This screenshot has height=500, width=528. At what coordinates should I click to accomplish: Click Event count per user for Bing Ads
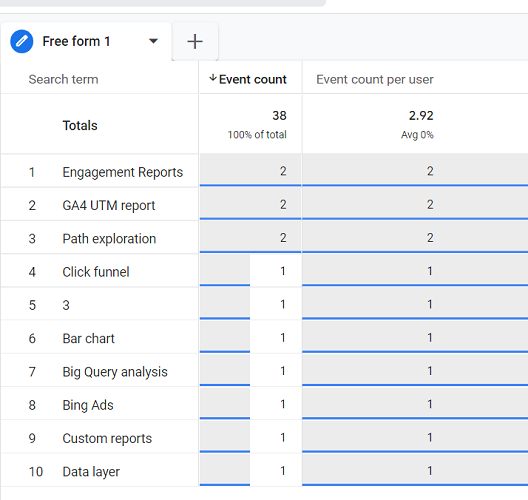(415, 403)
